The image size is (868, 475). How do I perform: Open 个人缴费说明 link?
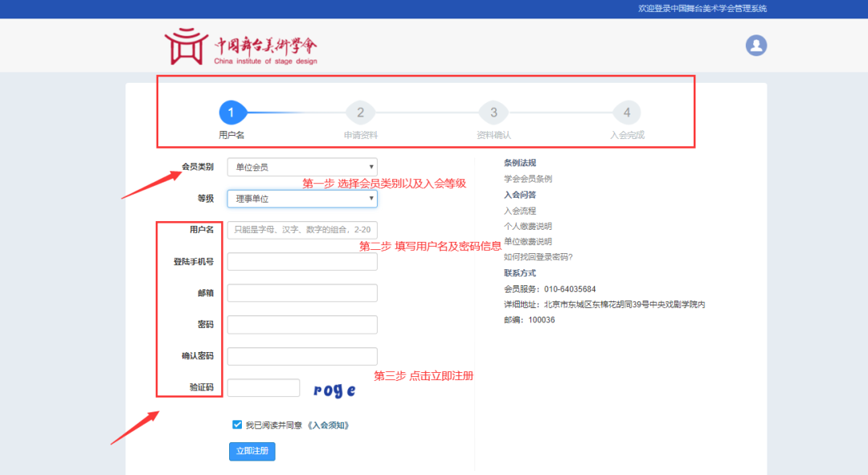click(528, 226)
